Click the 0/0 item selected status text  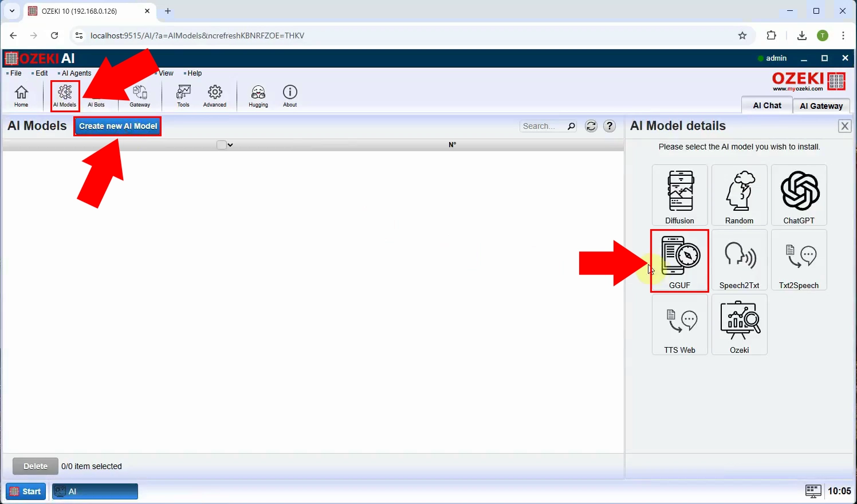[x=92, y=466]
